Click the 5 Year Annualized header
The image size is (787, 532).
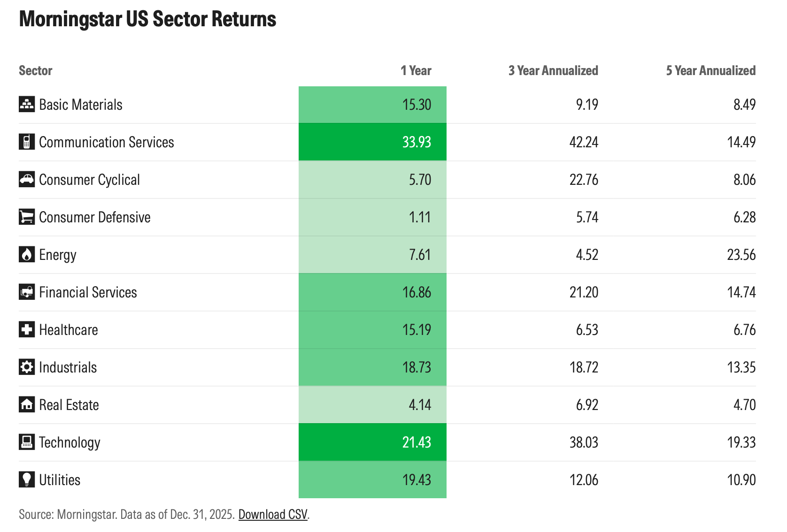click(710, 70)
